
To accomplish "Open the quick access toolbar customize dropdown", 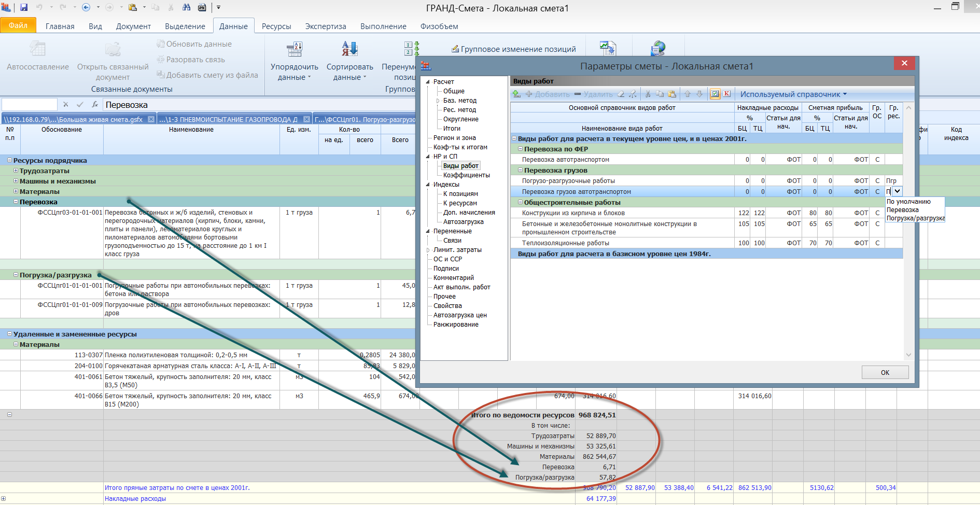I will (219, 7).
